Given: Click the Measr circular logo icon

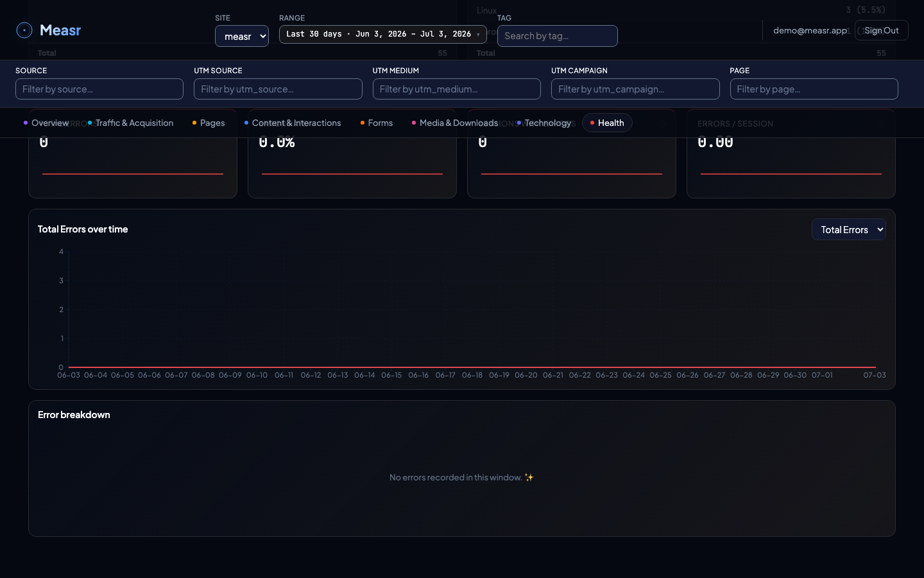Looking at the screenshot, I should click(24, 30).
